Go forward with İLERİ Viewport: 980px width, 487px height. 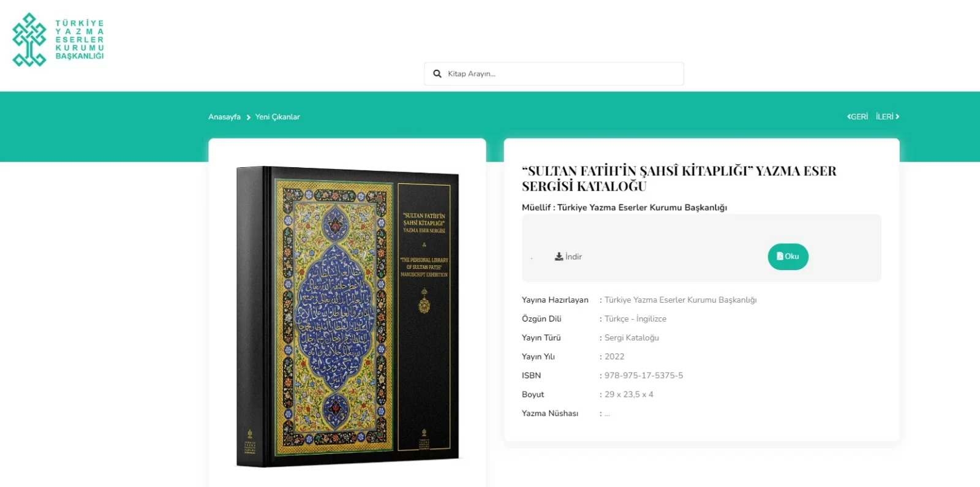point(888,116)
